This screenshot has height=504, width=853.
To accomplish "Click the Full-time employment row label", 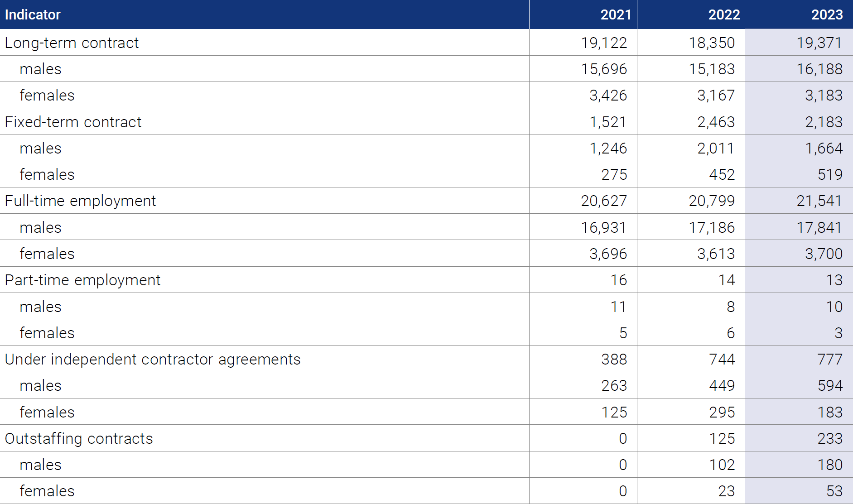I will tap(80, 201).
